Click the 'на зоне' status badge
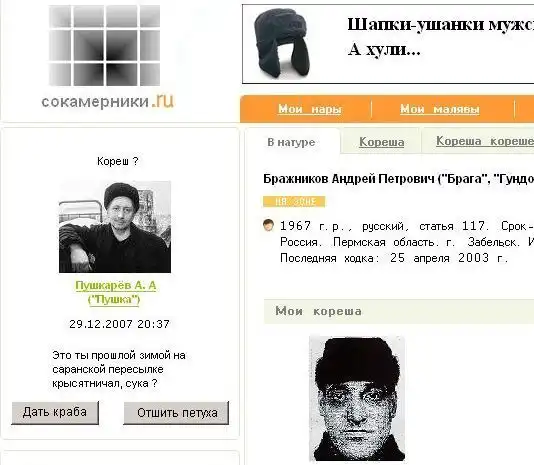This screenshot has height=465, width=534. pyautogui.click(x=294, y=202)
